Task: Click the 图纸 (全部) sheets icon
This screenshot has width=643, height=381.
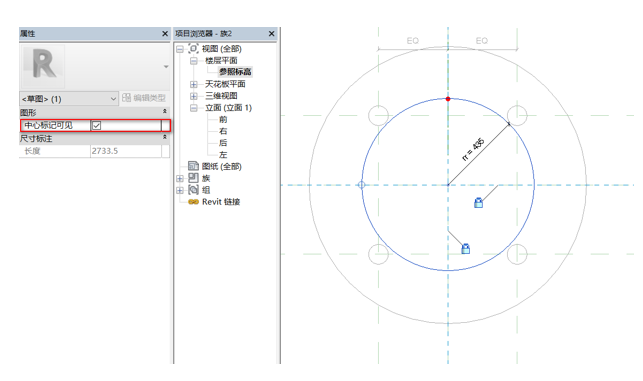Action: [x=193, y=166]
